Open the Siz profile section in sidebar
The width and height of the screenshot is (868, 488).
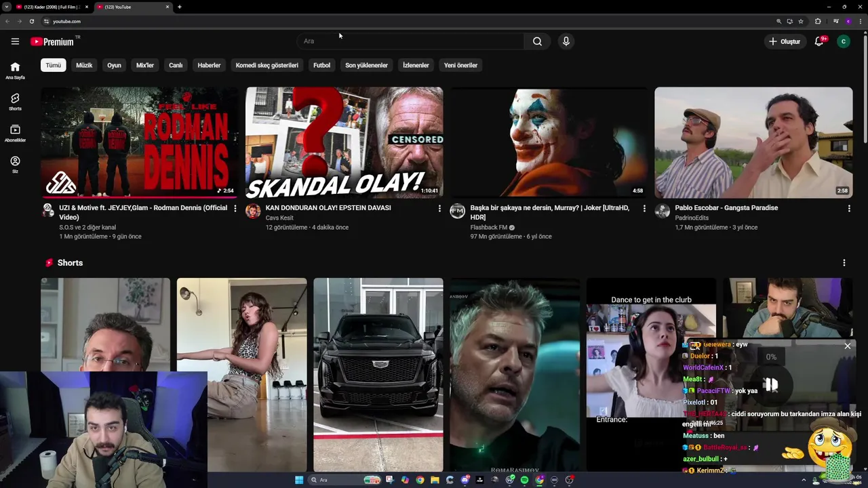[15, 165]
